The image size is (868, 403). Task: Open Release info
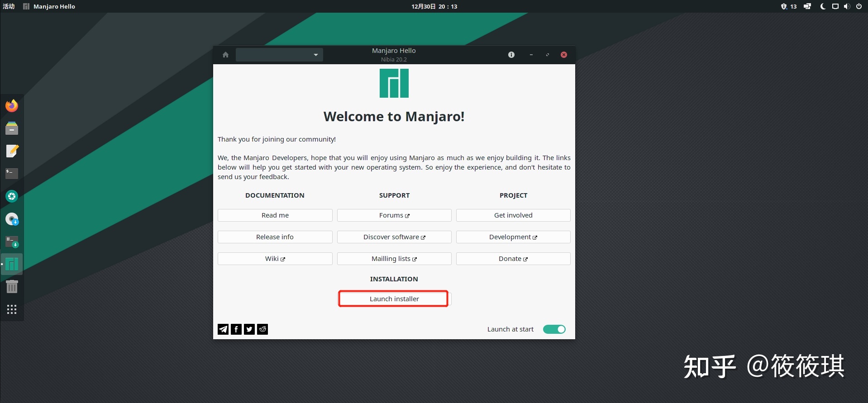click(275, 237)
